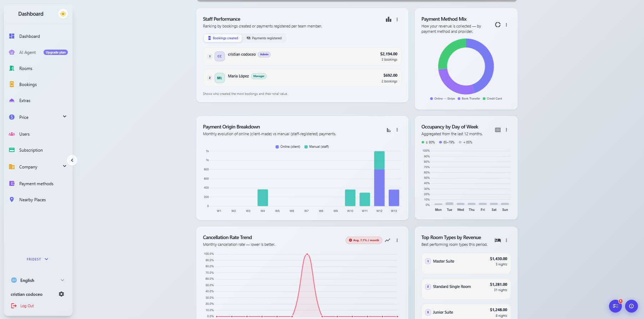The width and height of the screenshot is (644, 319).
Task: Click Cancellation Rate Trend line chart icon
Action: coord(388,240)
